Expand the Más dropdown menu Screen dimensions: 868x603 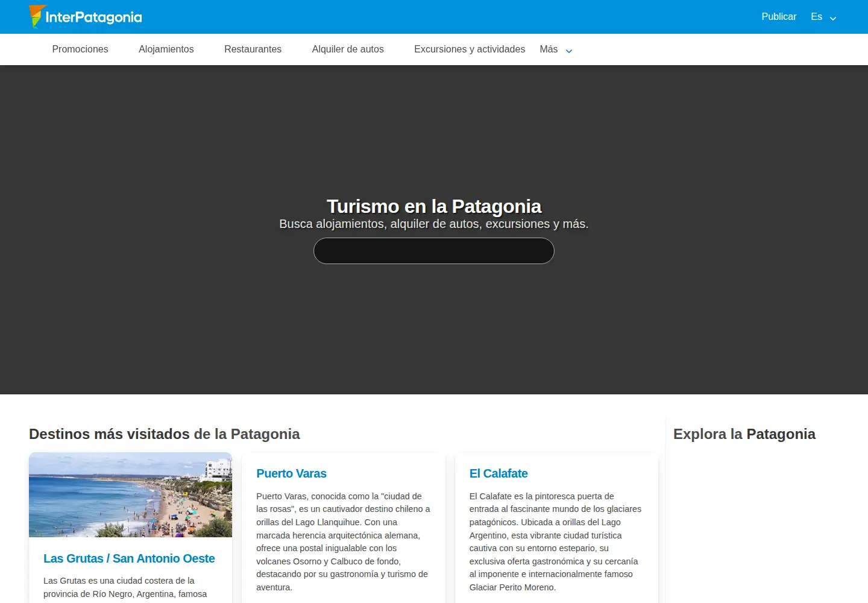click(x=556, y=49)
